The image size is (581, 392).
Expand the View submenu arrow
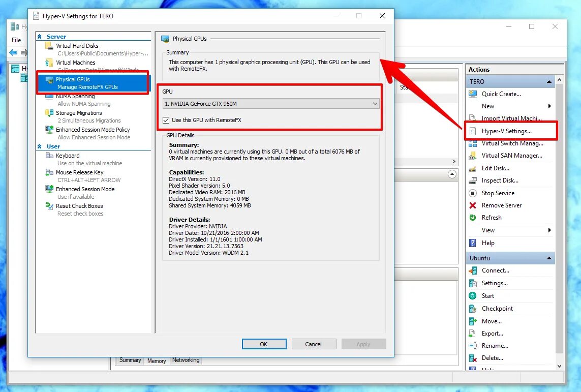tap(549, 230)
